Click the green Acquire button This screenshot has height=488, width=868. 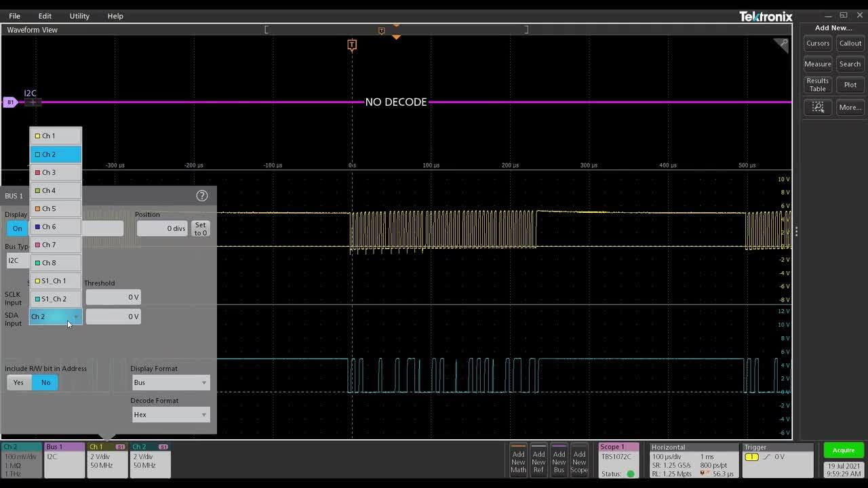844,450
